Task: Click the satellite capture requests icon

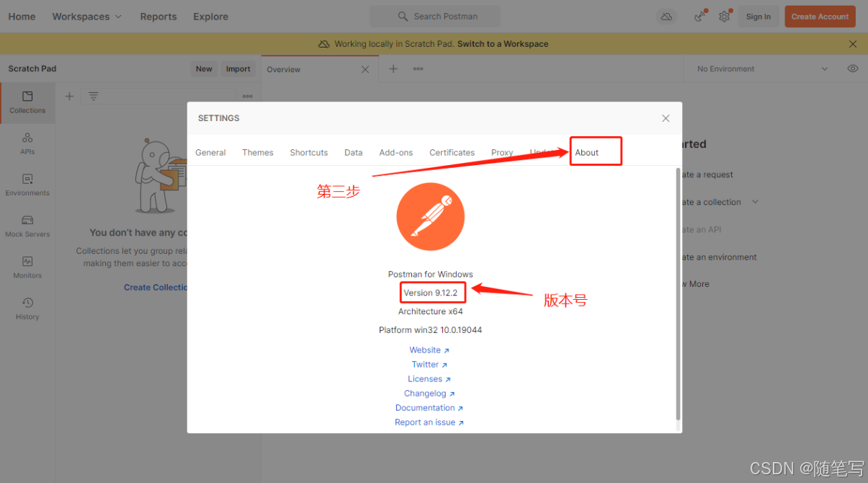Action: 699,17
